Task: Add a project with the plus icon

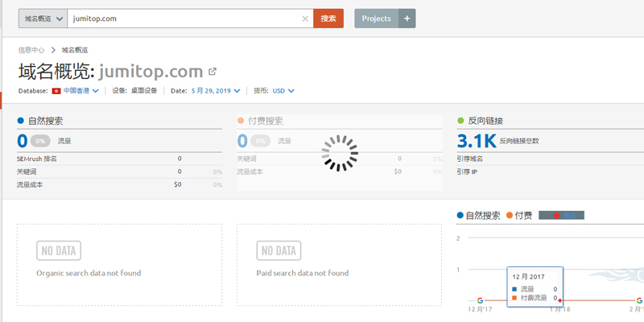Action: [407, 19]
